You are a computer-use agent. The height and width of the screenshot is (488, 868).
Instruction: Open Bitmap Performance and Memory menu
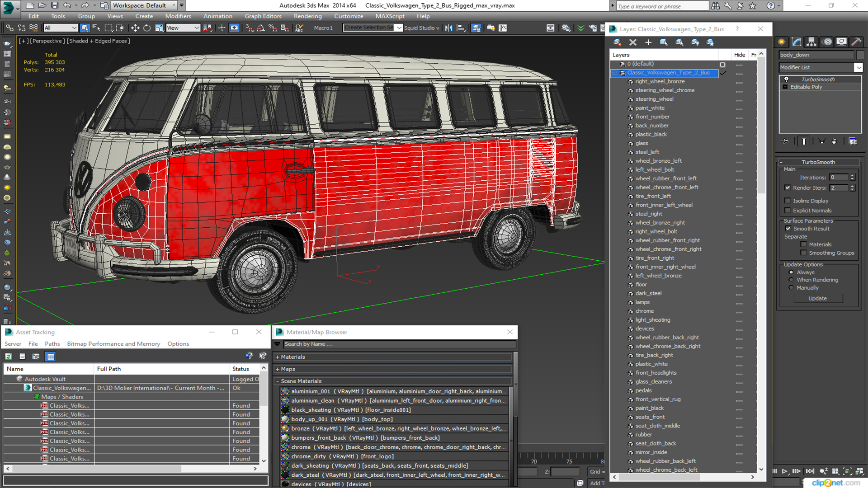[113, 344]
